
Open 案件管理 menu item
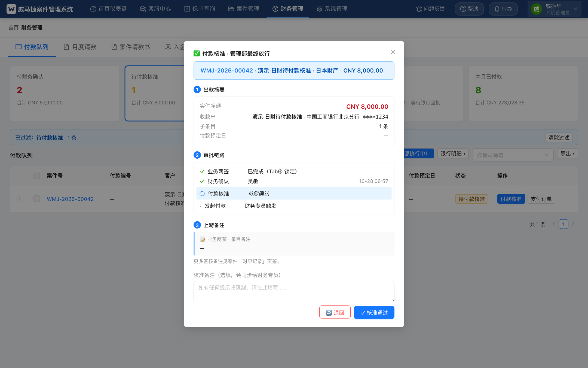(x=244, y=9)
